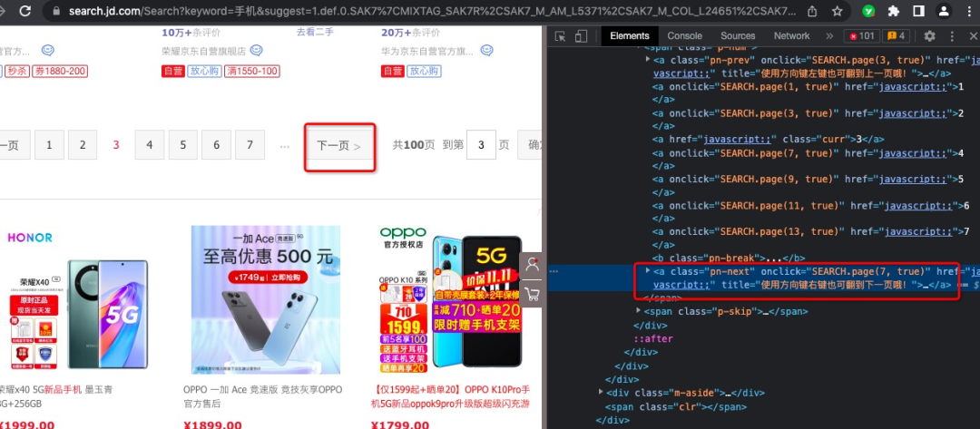Expand the p-skip span node
This screenshot has width=980, height=429.
click(638, 310)
